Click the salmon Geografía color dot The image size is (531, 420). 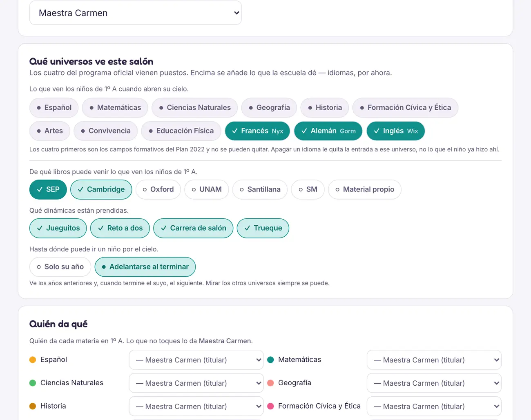(x=270, y=383)
